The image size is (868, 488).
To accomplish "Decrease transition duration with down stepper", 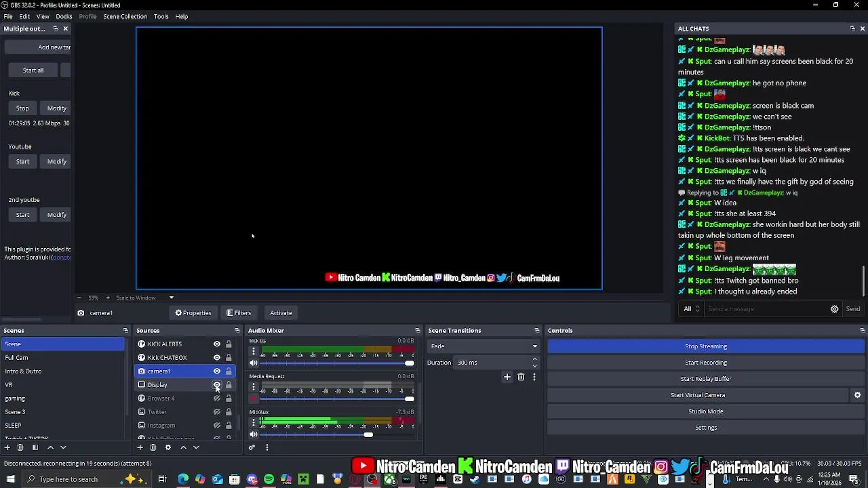I will point(534,366).
